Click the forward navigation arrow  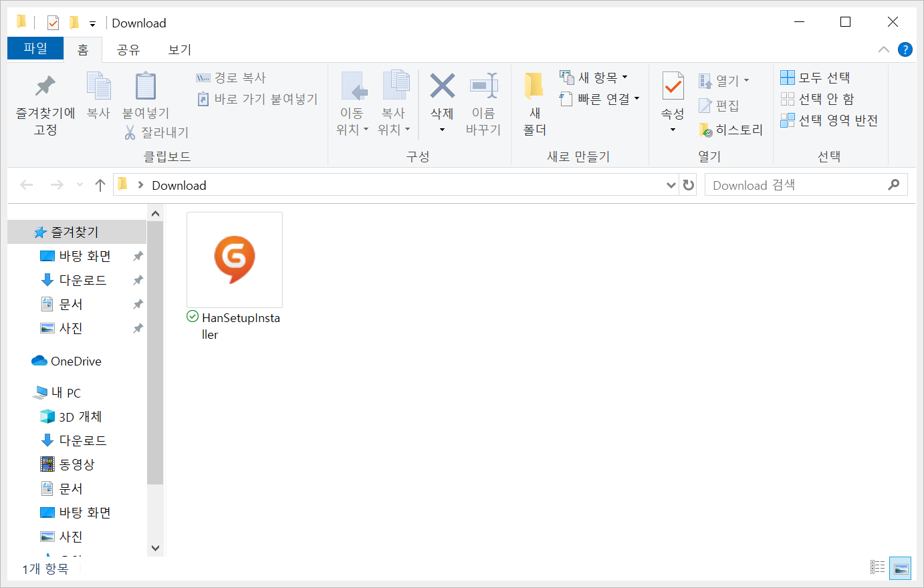point(57,185)
